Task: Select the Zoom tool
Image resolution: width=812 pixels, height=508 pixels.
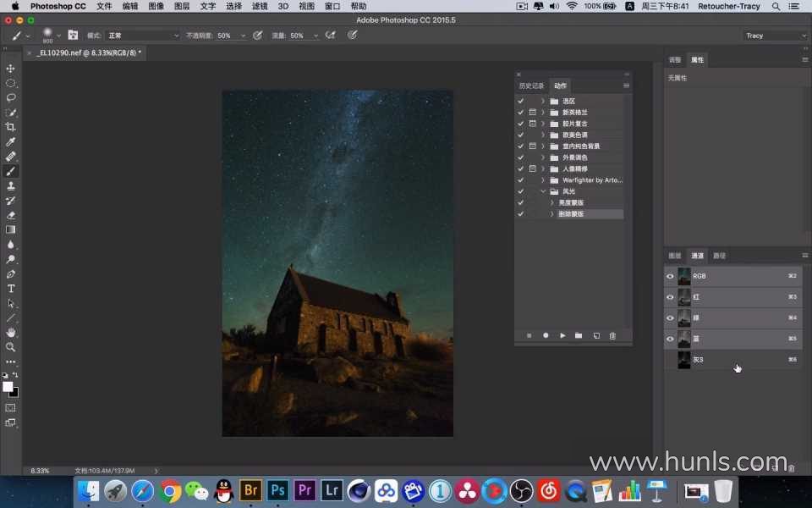Action: point(10,347)
